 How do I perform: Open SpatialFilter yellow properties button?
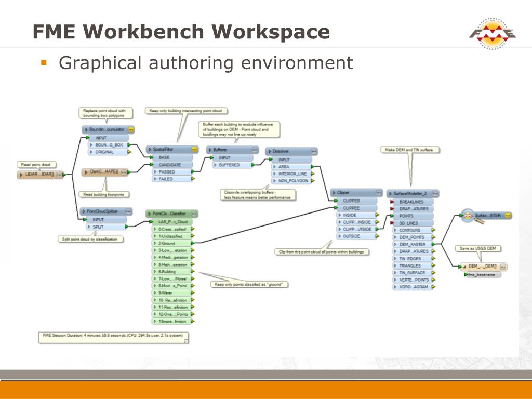click(194, 149)
